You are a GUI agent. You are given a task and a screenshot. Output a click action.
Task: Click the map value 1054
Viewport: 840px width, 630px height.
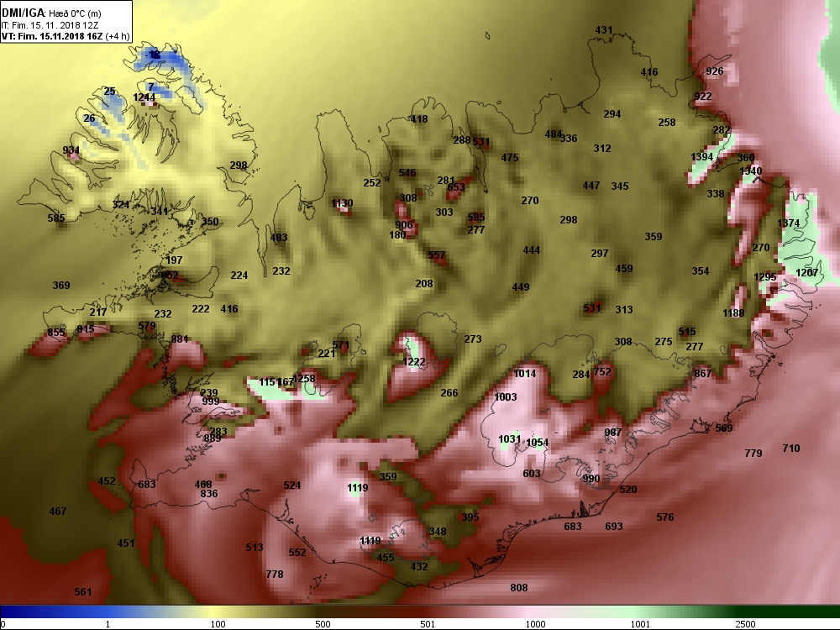coord(538,443)
